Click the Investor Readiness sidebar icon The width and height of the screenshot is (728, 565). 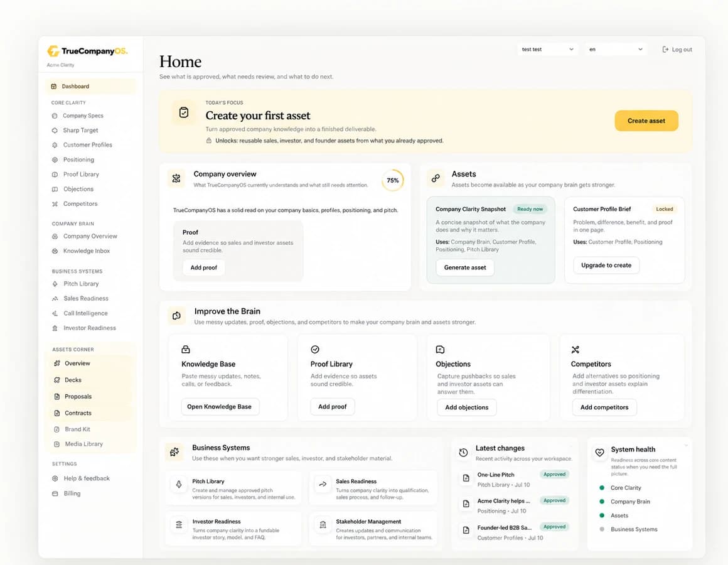pyautogui.click(x=55, y=328)
